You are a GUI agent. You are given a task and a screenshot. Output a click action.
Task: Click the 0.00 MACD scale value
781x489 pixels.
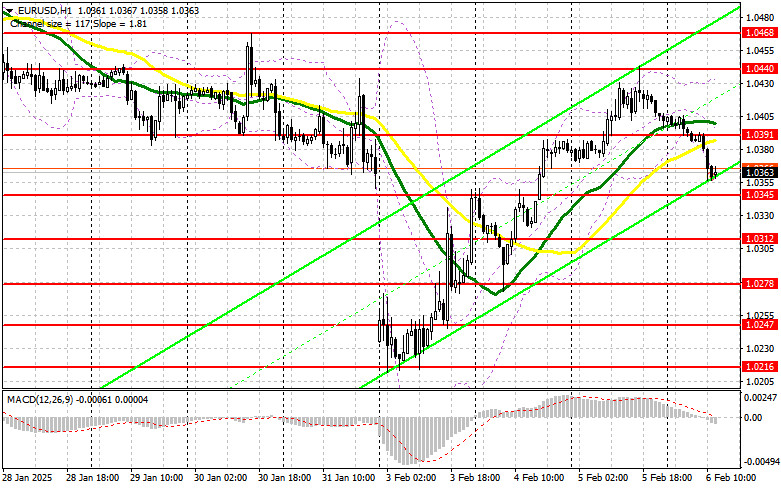tap(755, 418)
